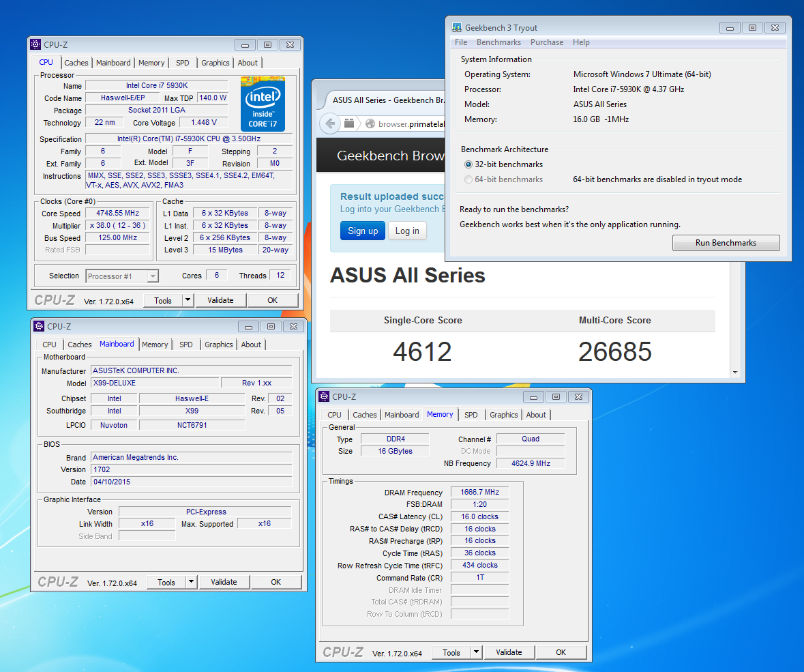Click browser folder icon beside back arrow
This screenshot has width=804, height=672.
point(349,123)
